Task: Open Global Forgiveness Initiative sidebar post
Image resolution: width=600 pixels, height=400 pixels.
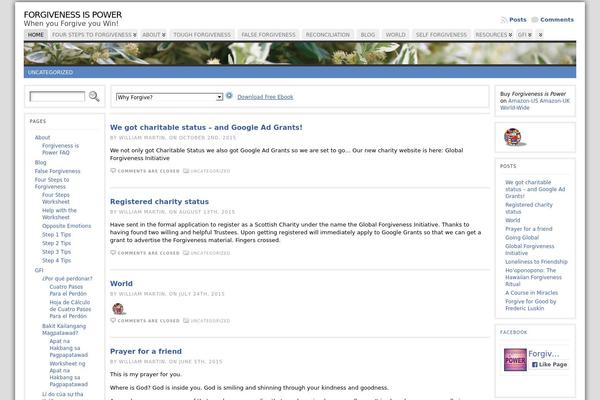Action: [530, 250]
